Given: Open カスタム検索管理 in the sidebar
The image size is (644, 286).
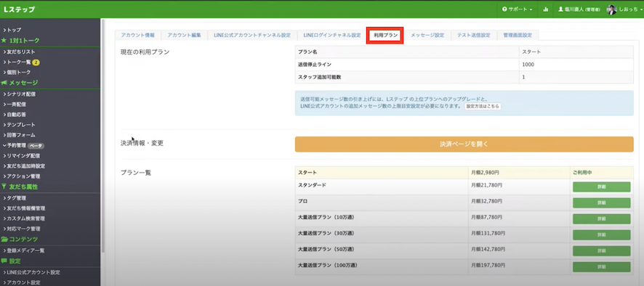Looking at the screenshot, I should coord(24,218).
